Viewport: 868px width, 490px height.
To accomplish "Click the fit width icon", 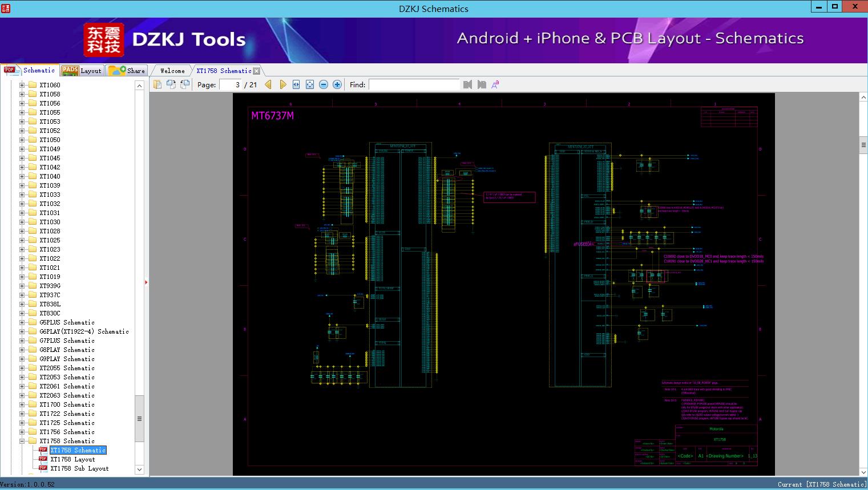I will [x=296, y=84].
